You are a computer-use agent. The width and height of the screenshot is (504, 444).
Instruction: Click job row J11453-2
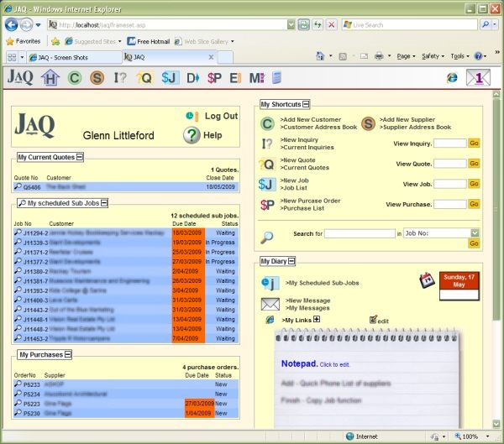[126, 338]
